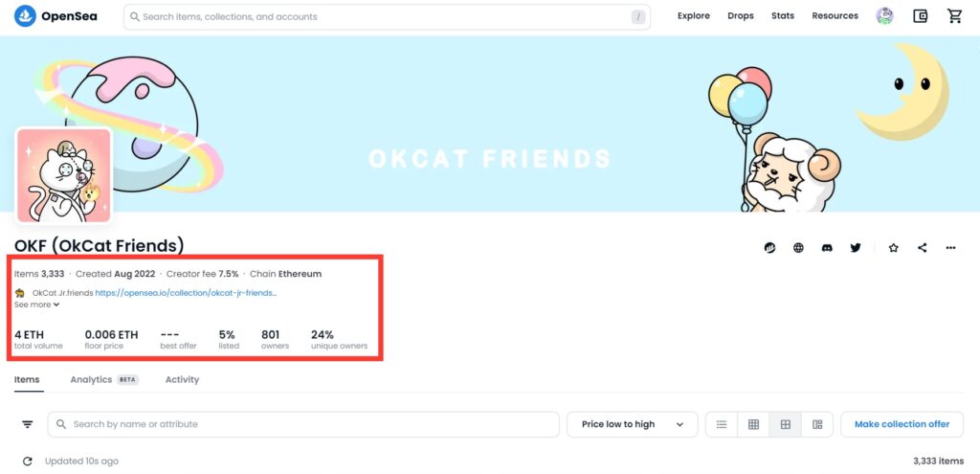Add collection to watchlist star

[x=893, y=248]
